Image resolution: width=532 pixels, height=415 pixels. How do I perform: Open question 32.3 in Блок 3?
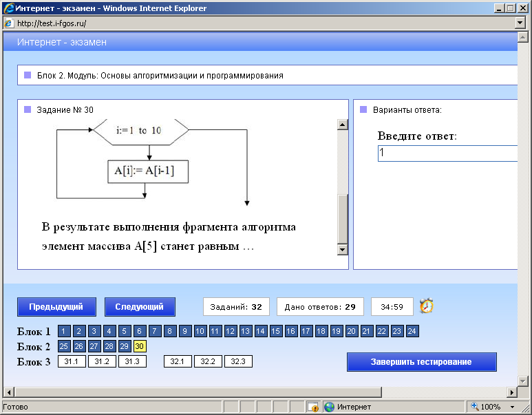pos(238,361)
